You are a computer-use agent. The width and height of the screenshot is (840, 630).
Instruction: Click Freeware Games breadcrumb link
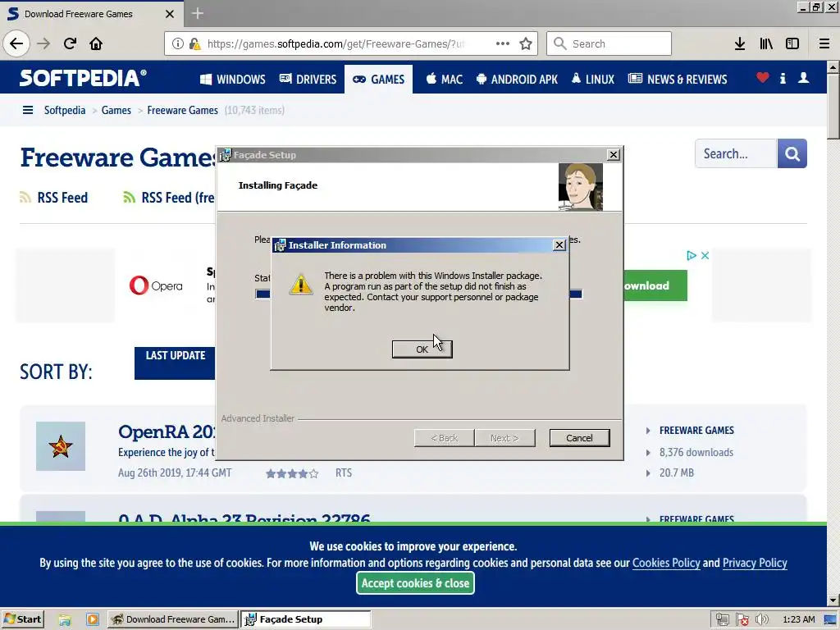pyautogui.click(x=183, y=110)
